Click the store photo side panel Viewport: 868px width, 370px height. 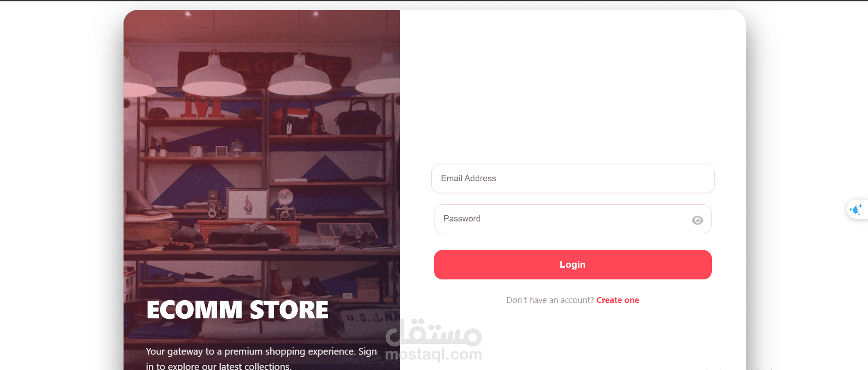coord(262,190)
